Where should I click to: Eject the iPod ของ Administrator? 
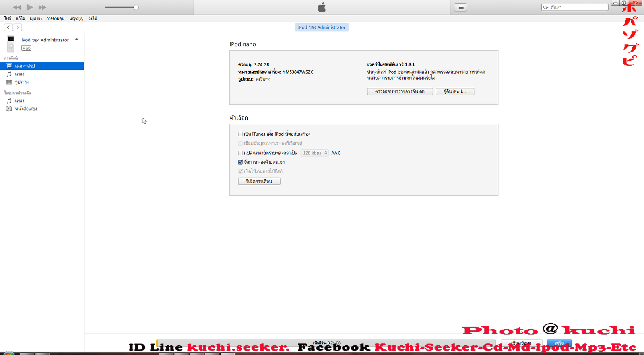click(76, 40)
